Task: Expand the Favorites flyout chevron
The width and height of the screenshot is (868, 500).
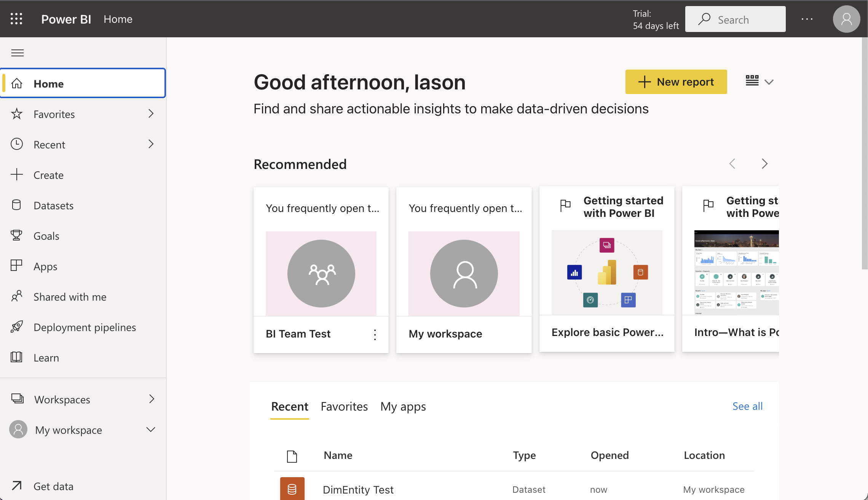Action: (x=151, y=114)
